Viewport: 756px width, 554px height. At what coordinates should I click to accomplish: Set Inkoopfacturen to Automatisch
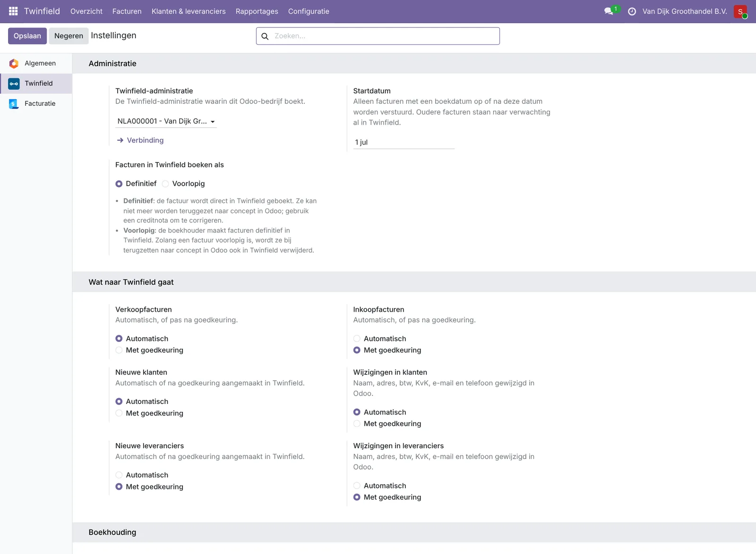coord(357,339)
